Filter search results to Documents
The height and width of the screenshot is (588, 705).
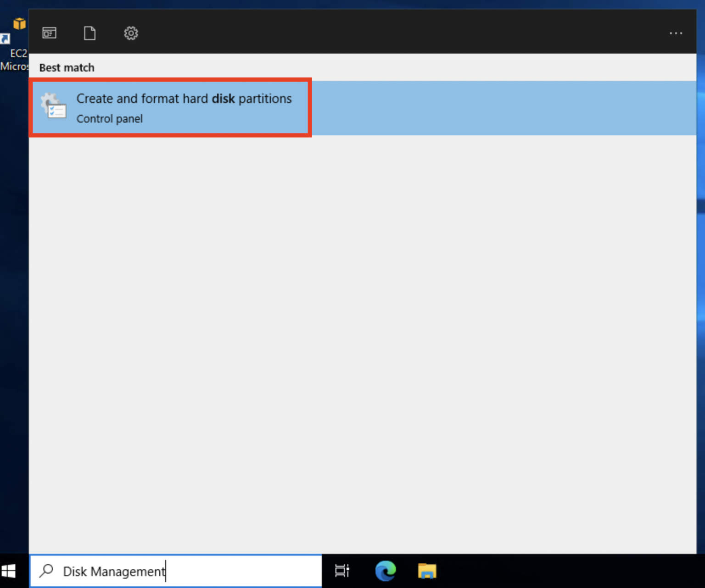pos(90,33)
